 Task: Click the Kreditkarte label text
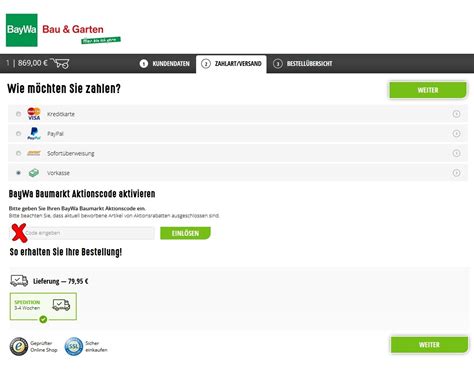click(61, 114)
